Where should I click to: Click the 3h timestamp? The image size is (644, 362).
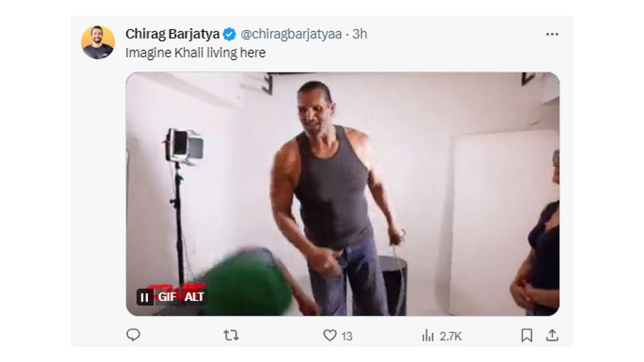(360, 34)
